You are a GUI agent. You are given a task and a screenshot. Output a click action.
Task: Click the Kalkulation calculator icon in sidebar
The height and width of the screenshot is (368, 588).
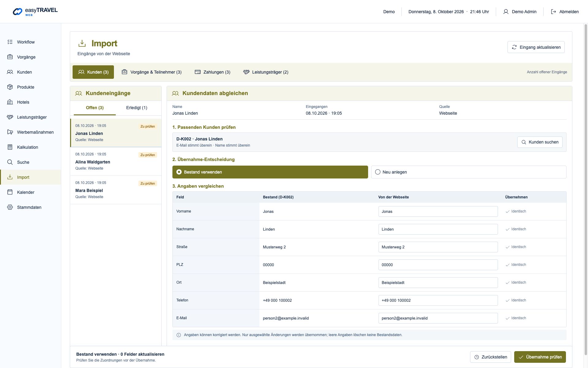[x=10, y=147]
